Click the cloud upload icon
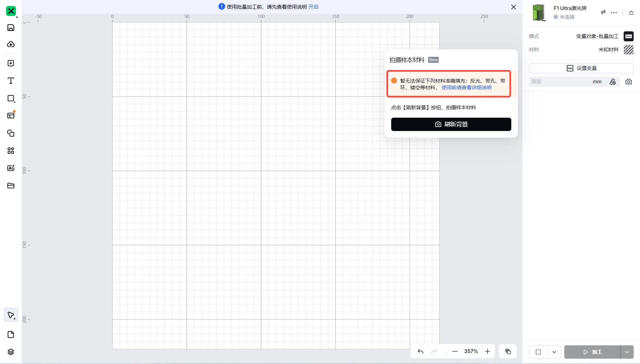640x364 pixels. [11, 44]
